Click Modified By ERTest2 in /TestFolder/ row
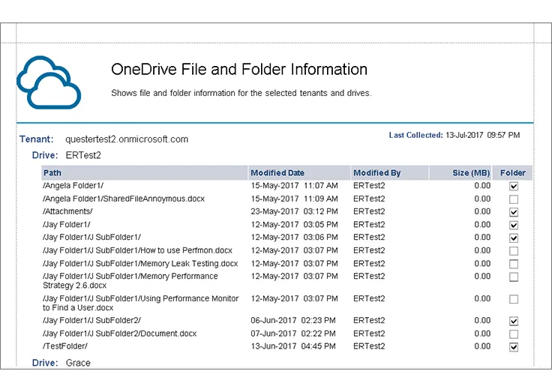552x392 pixels. [x=369, y=346]
